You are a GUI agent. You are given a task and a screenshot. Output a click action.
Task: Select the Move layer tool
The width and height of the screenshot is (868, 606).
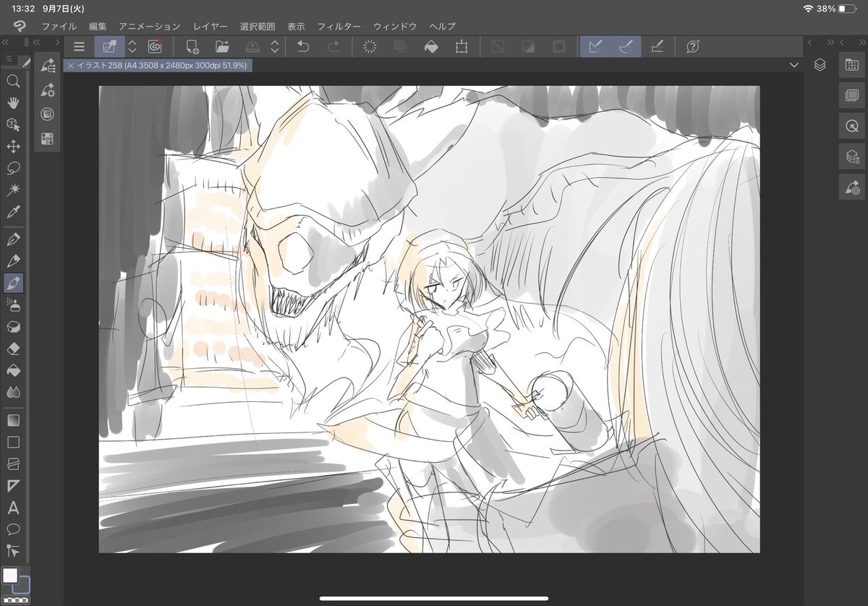click(x=13, y=147)
